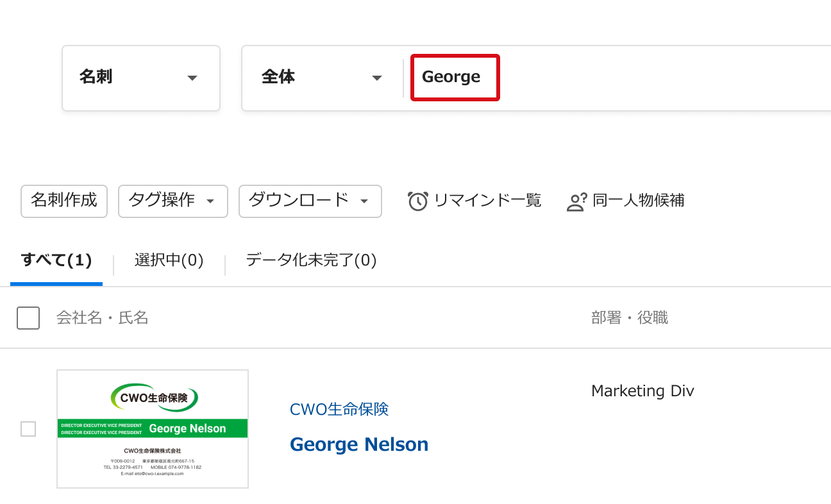Open the リマインド一覧 link

click(487, 201)
